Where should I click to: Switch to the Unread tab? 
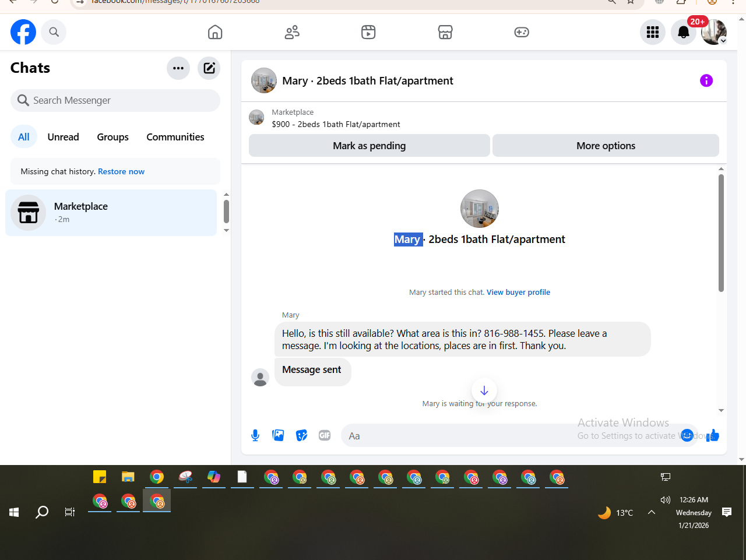[x=63, y=137]
